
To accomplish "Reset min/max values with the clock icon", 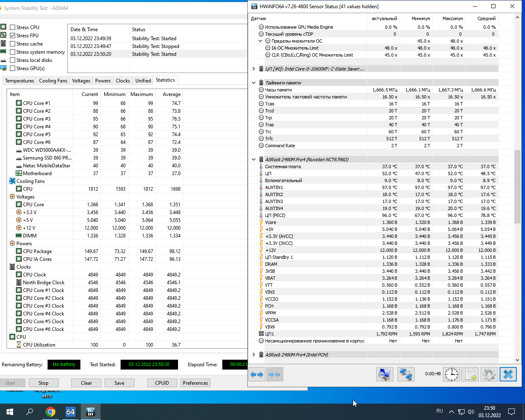I will (452, 374).
